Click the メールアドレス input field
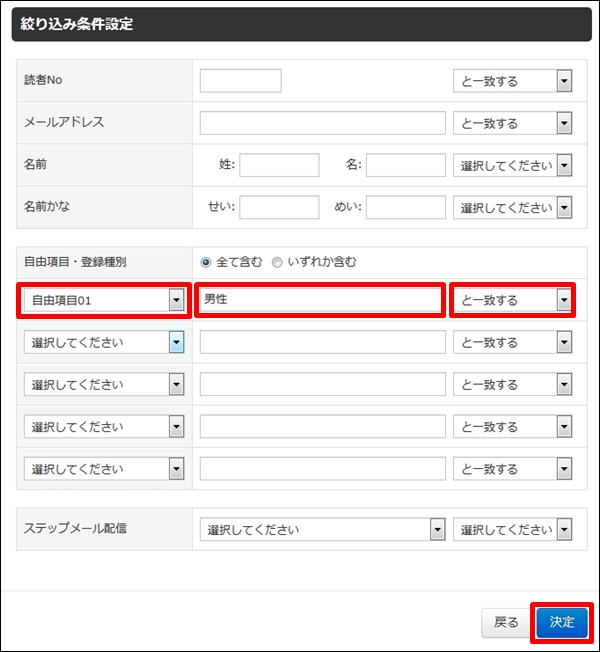600x652 pixels. coord(322,123)
